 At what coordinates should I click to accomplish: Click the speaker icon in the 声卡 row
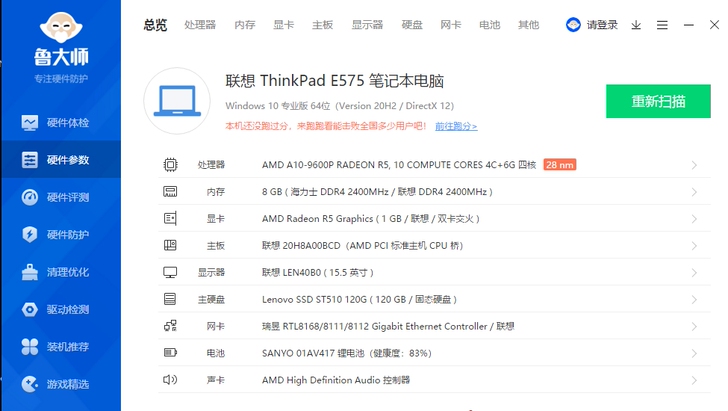pos(170,380)
